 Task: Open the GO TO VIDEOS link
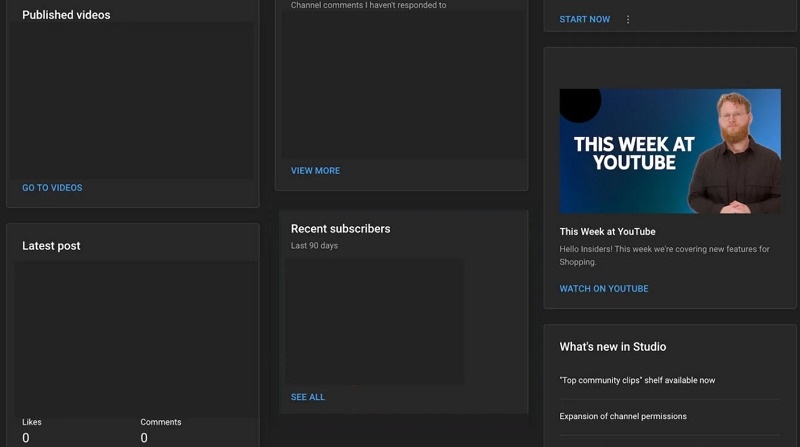(52, 188)
